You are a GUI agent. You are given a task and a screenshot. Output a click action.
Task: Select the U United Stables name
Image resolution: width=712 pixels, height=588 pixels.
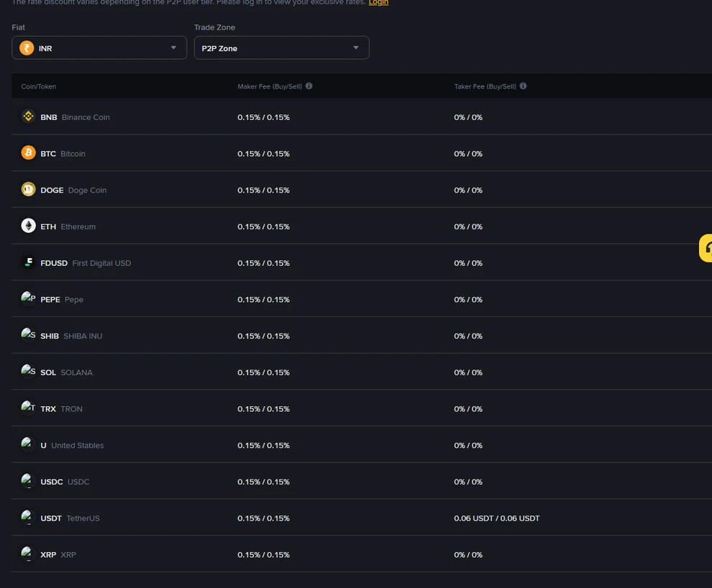pos(72,445)
